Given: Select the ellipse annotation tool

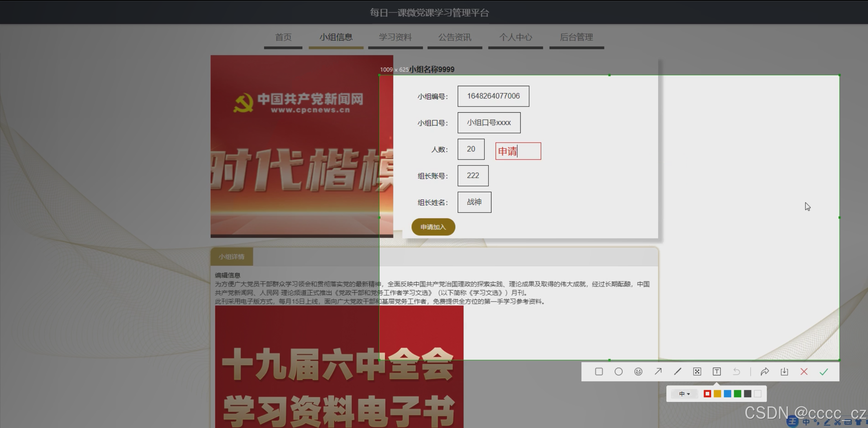Looking at the screenshot, I should pos(618,371).
